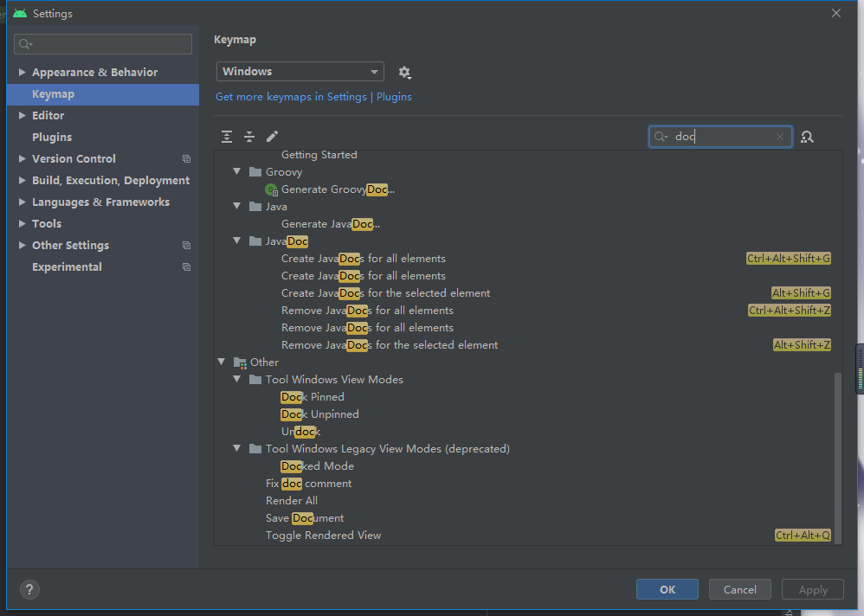Image resolution: width=864 pixels, height=616 pixels.
Task: Collapse the Java action group
Action: 237,207
